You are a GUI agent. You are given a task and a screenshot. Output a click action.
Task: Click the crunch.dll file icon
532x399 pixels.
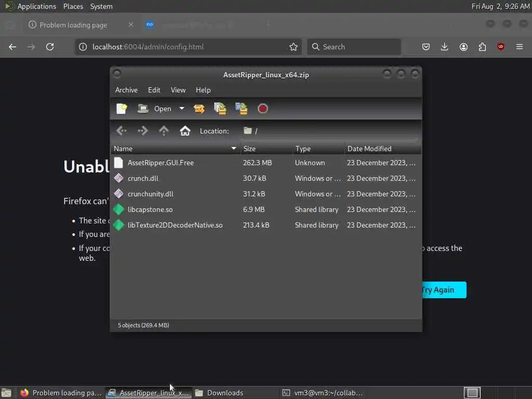point(118,178)
